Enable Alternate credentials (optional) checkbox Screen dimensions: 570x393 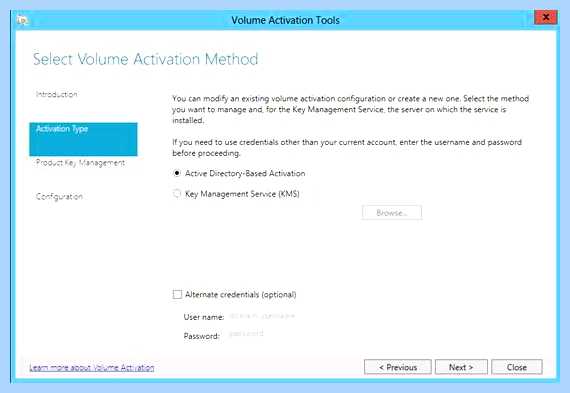[177, 294]
